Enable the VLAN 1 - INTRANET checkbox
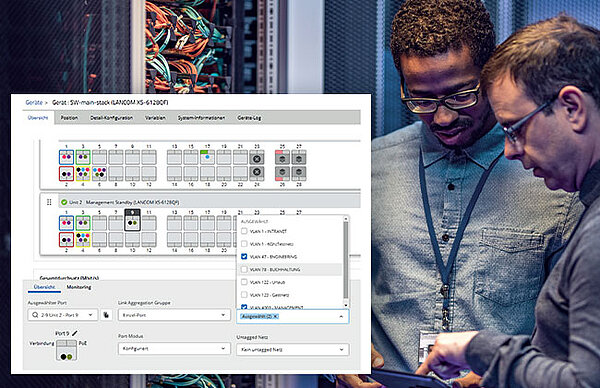Screen dimensions: 600x388 tap(244, 231)
